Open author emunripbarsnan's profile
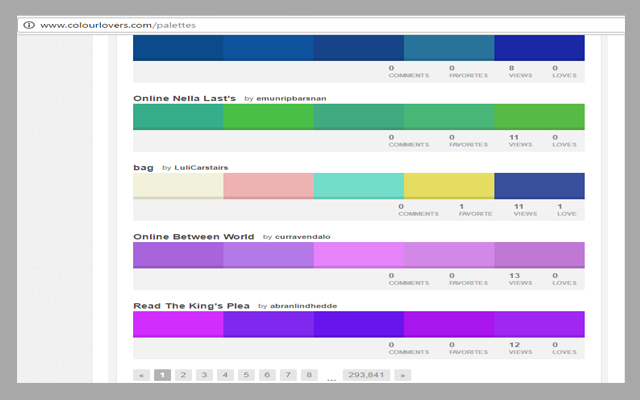Screen dimensions: 640x400 click(291, 99)
